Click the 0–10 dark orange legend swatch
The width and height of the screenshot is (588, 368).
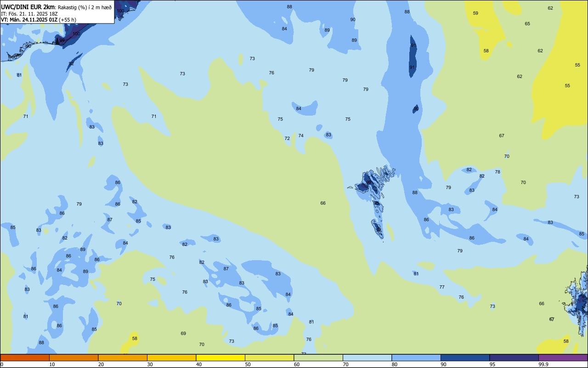25,357
